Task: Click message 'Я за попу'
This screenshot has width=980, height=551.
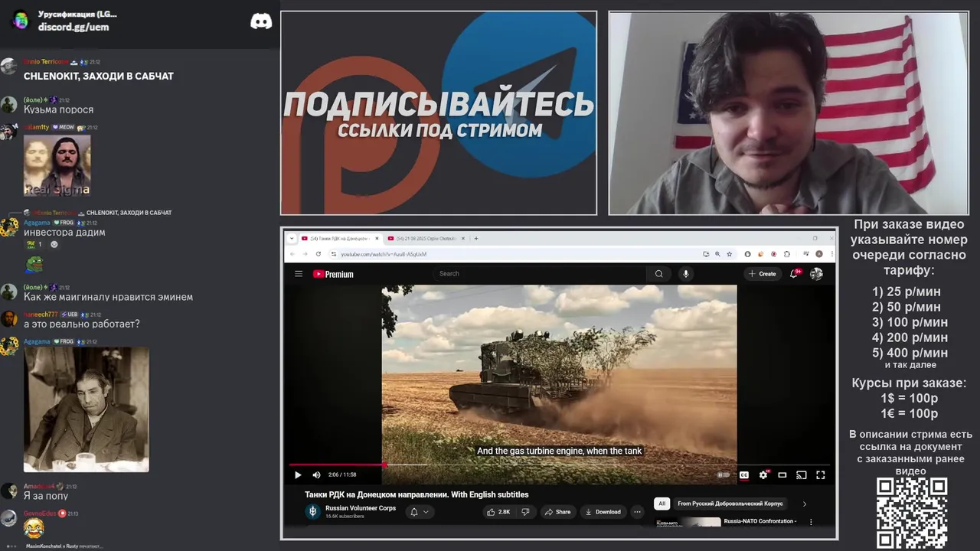Action: pos(46,496)
